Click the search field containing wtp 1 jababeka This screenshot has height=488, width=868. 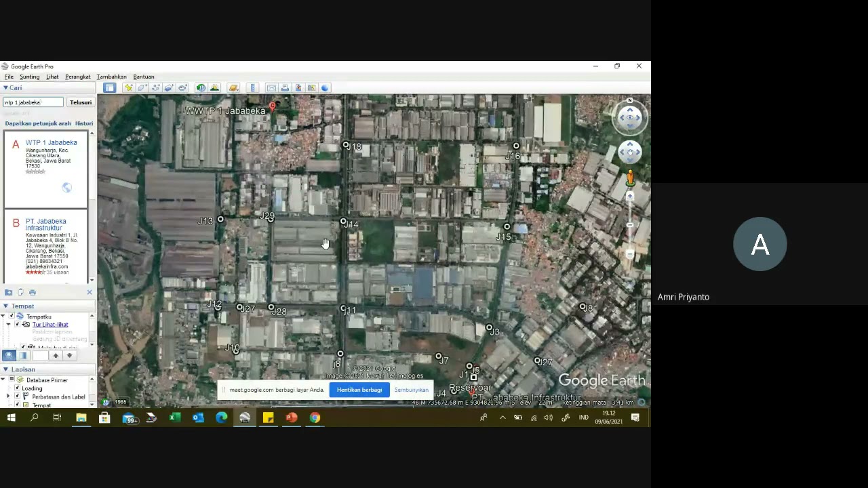[x=33, y=102]
